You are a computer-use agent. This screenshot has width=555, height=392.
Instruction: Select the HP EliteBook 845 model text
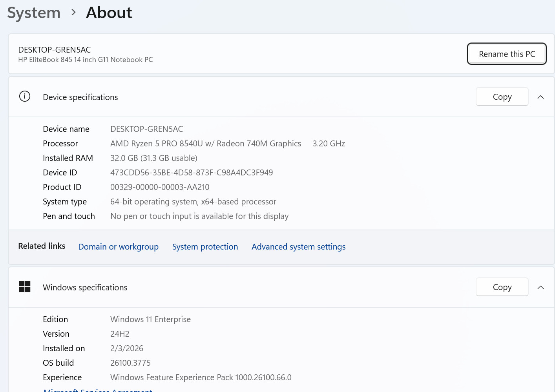(85, 60)
